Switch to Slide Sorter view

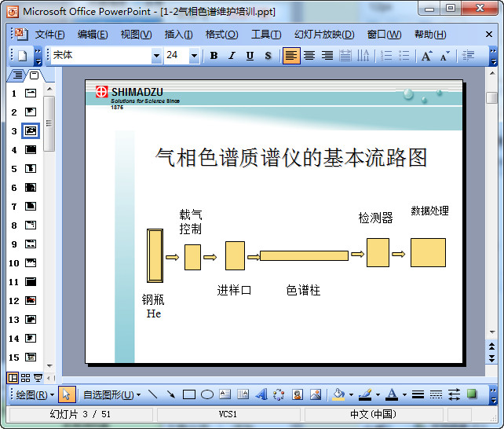[25, 378]
